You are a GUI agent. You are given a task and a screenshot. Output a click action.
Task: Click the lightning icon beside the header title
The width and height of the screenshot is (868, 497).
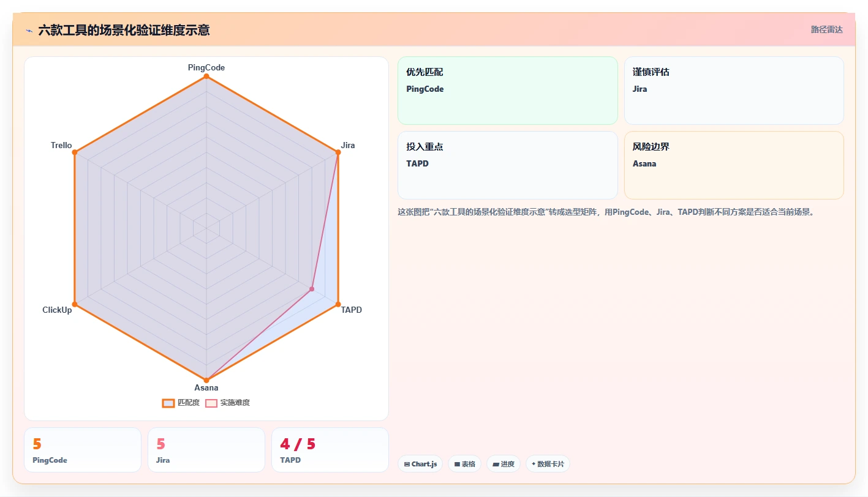[29, 30]
